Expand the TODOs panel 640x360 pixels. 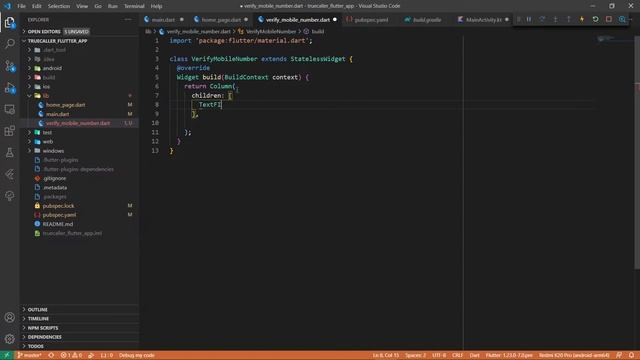coord(80,346)
